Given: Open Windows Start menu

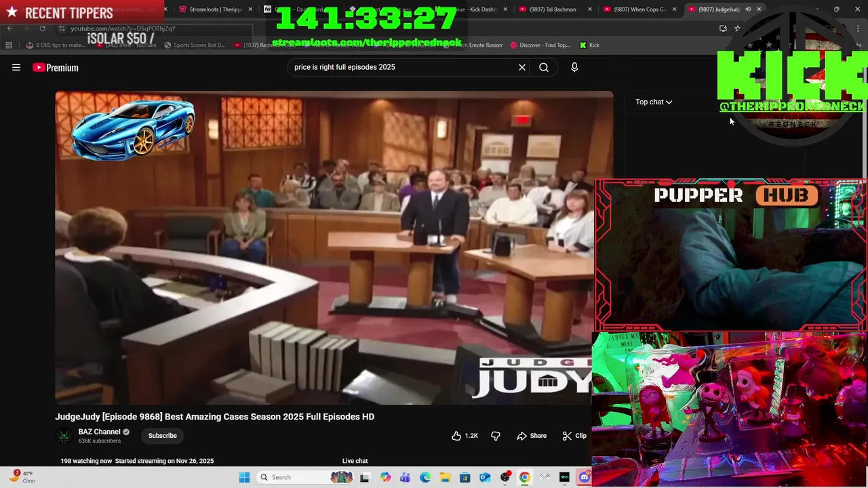Looking at the screenshot, I should 244,477.
